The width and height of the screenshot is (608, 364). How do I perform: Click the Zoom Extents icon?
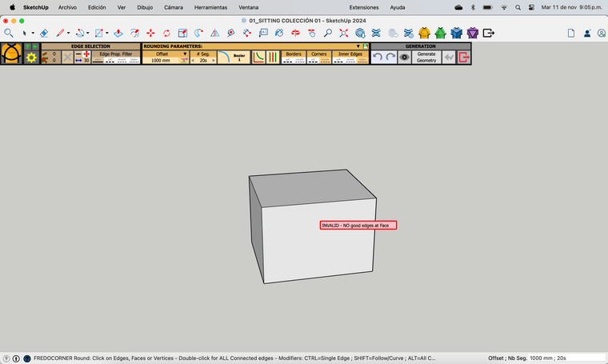[344, 34]
